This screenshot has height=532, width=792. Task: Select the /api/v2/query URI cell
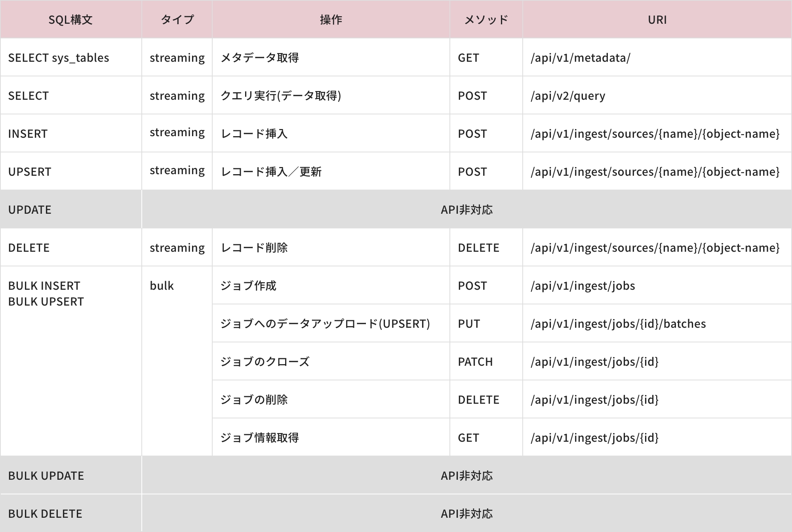[x=568, y=96]
